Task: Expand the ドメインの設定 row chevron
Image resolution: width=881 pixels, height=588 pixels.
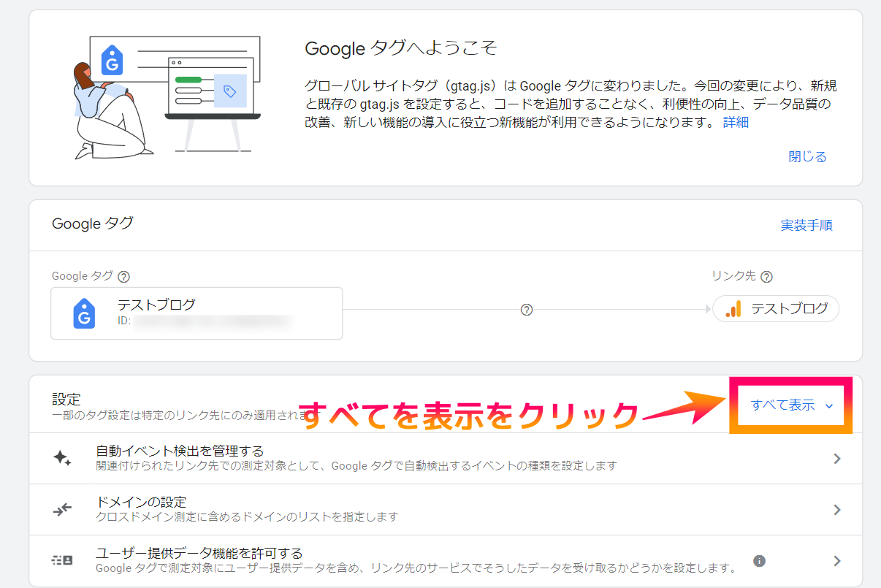Action: pos(837,510)
